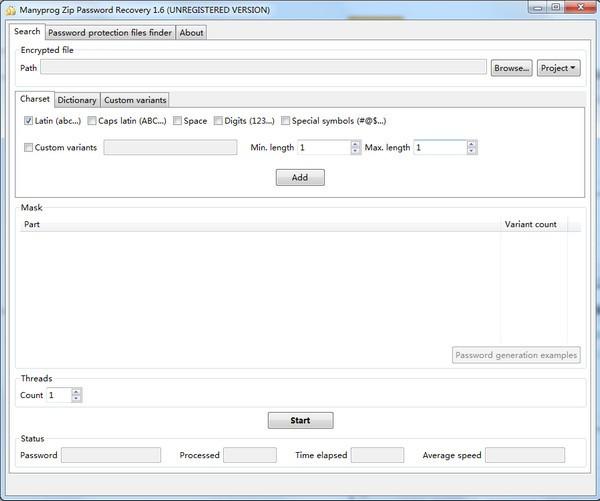
Task: Click the Min. length value field
Action: point(324,147)
